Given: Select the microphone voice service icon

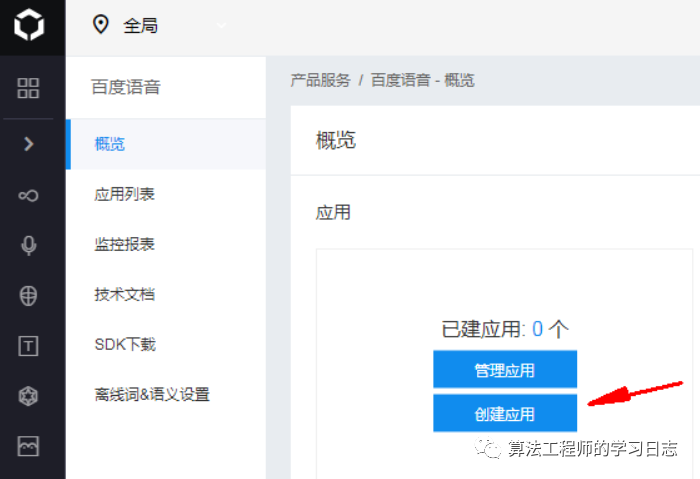Looking at the screenshot, I should tap(29, 245).
